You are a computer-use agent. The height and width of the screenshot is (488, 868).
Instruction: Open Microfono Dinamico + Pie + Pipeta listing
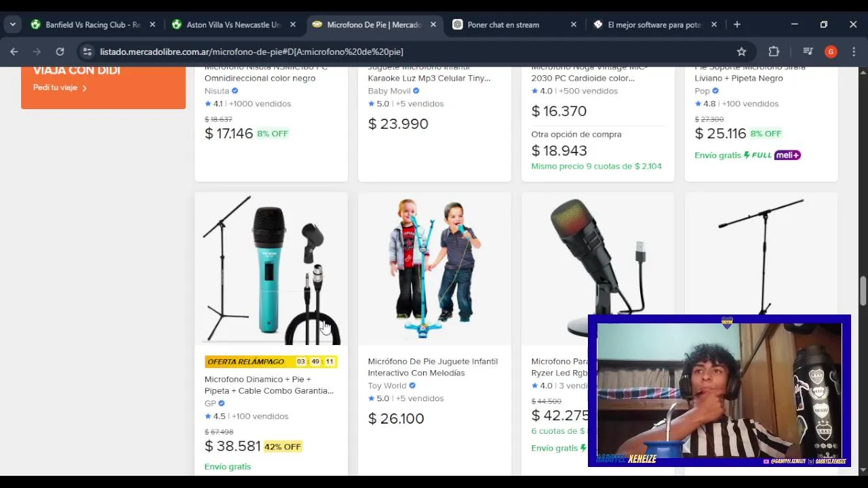pyautogui.click(x=269, y=385)
